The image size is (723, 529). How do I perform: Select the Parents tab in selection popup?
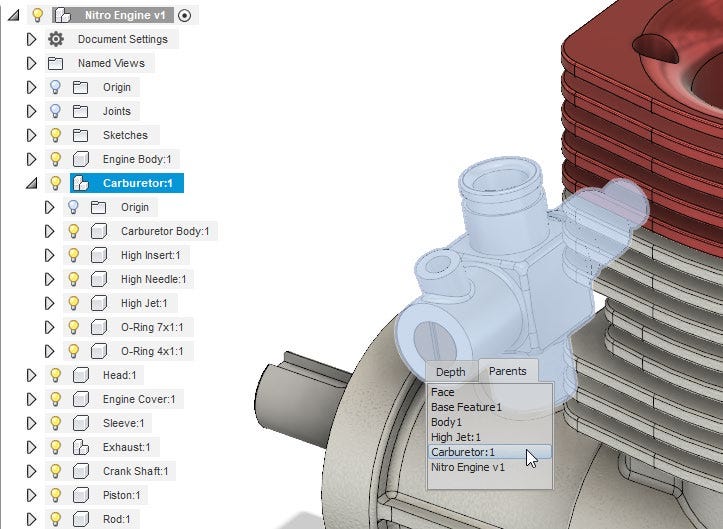coord(508,371)
